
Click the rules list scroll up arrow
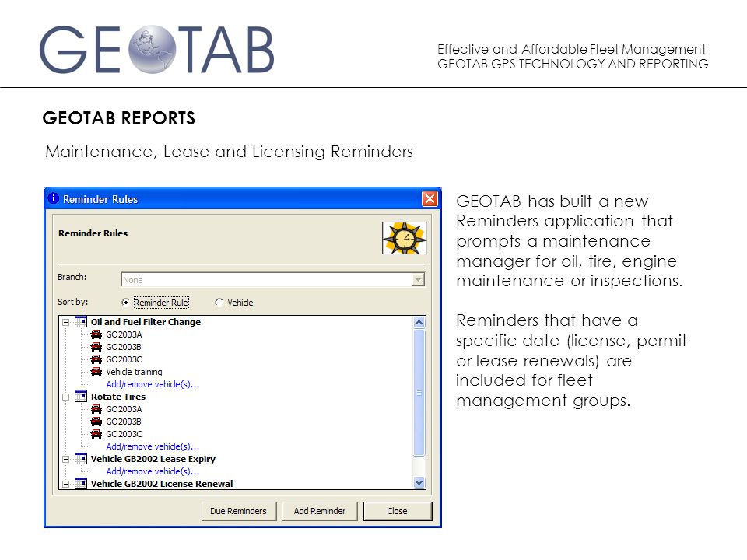(419, 323)
